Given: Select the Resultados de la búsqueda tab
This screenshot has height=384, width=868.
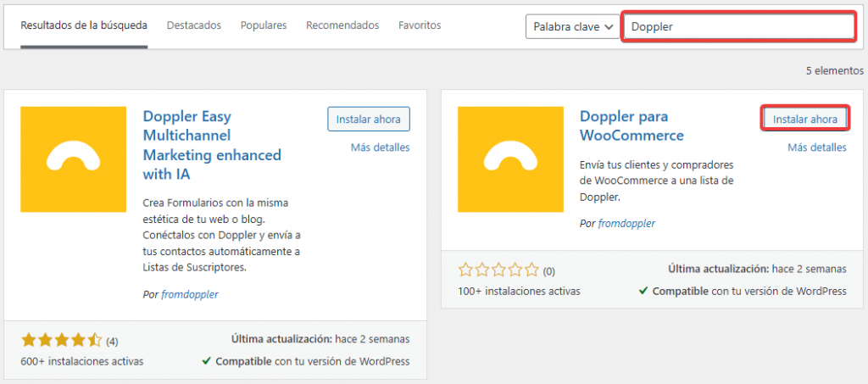Looking at the screenshot, I should click(x=84, y=25).
